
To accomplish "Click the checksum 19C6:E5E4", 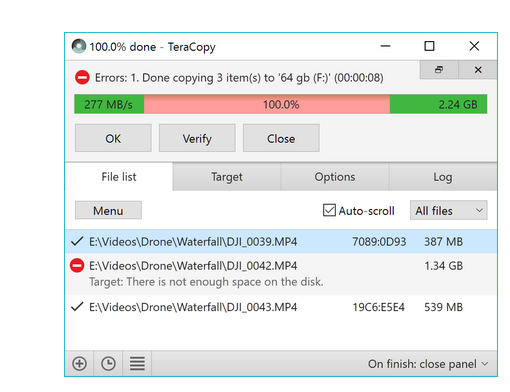I will 379,307.
